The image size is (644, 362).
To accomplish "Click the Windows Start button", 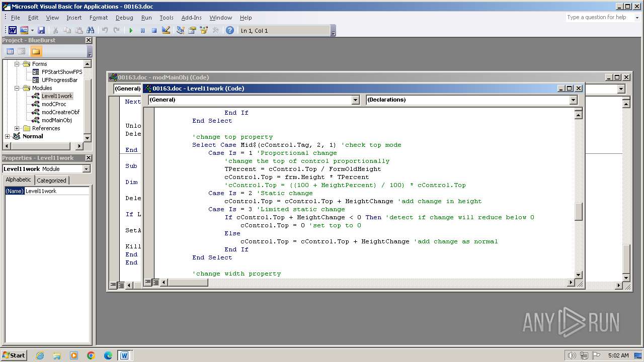I will (x=14, y=355).
